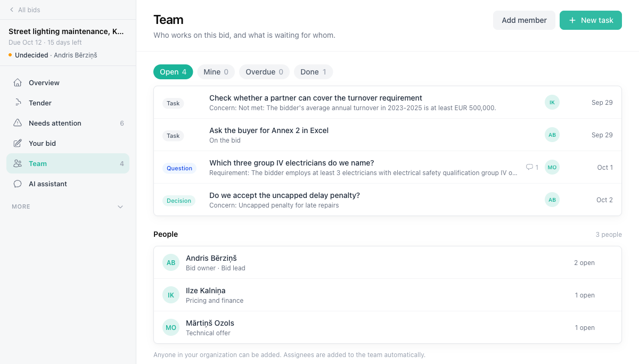This screenshot has width=639, height=364.
Task: Return to All bids
Action: pos(24,10)
